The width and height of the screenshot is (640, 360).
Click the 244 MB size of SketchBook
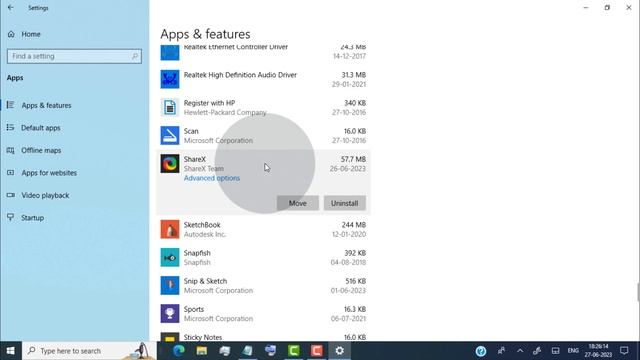click(x=353, y=225)
